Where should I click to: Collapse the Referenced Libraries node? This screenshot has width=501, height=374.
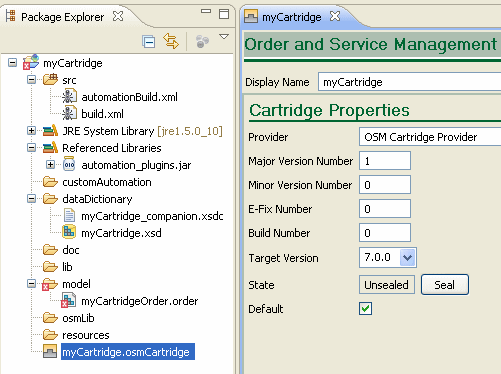pos(31,148)
